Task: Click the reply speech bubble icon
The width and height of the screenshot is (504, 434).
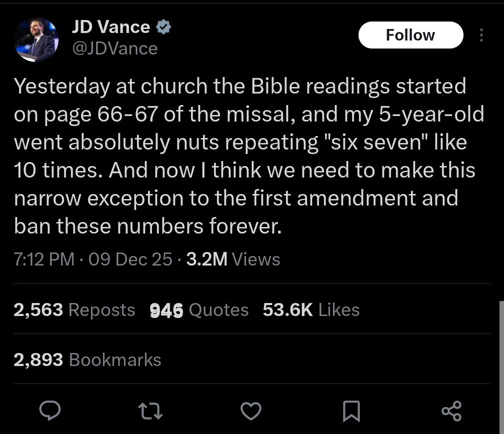Action: point(50,410)
